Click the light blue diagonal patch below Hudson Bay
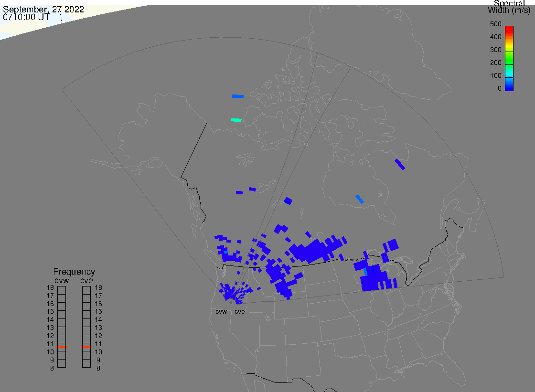The height and width of the screenshot is (392, 535). [x=360, y=199]
